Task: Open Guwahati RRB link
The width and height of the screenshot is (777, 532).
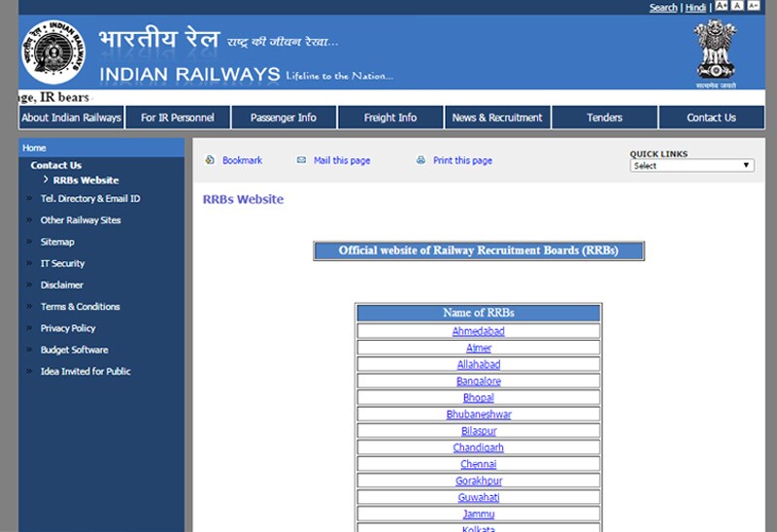Action: pyautogui.click(x=479, y=497)
